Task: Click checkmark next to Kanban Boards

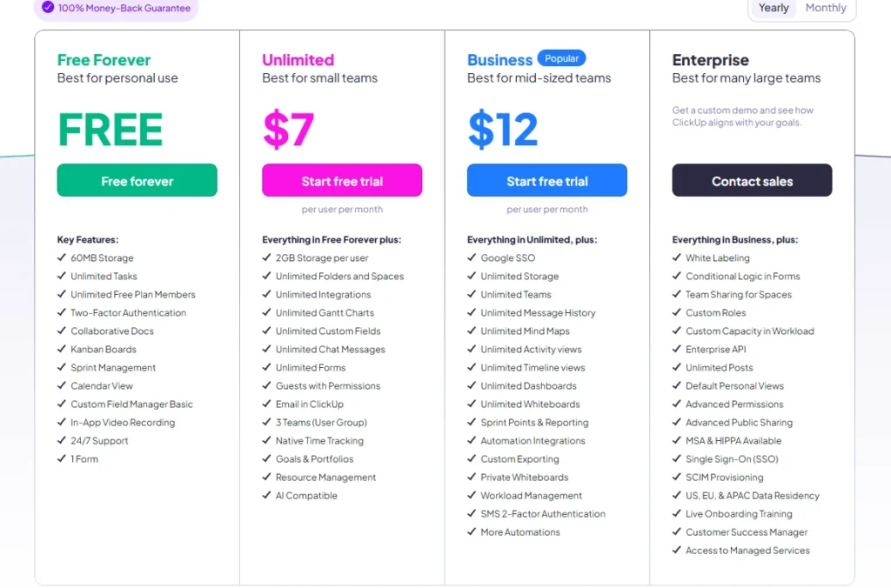Action: 62,349
